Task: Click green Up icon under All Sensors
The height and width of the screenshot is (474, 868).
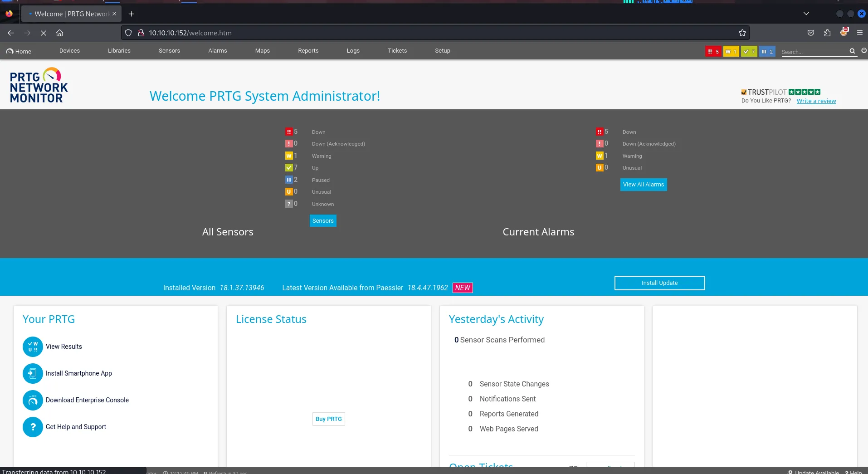Action: click(289, 168)
